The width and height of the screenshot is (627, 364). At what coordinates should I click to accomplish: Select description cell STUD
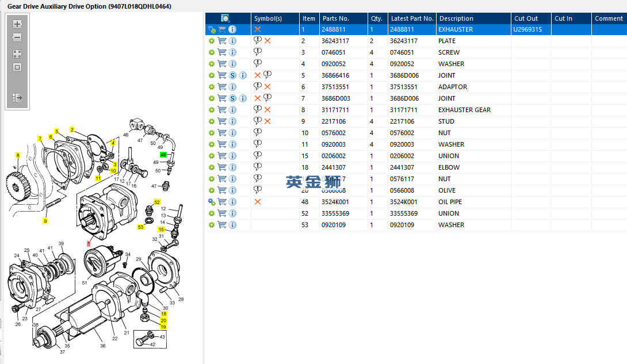click(446, 121)
